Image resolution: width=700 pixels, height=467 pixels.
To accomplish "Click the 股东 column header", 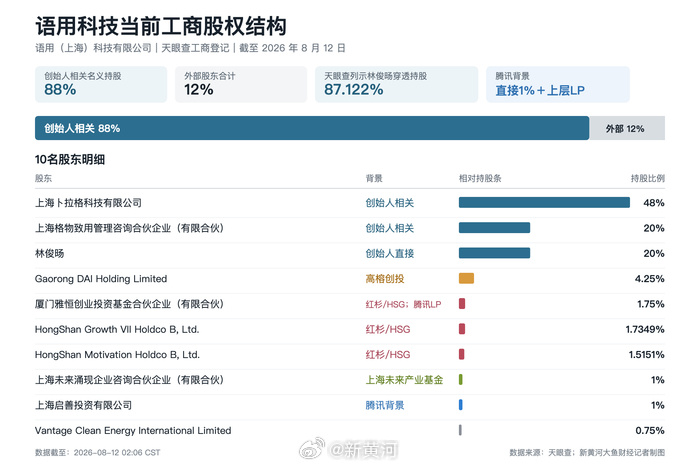I will pyautogui.click(x=43, y=178).
